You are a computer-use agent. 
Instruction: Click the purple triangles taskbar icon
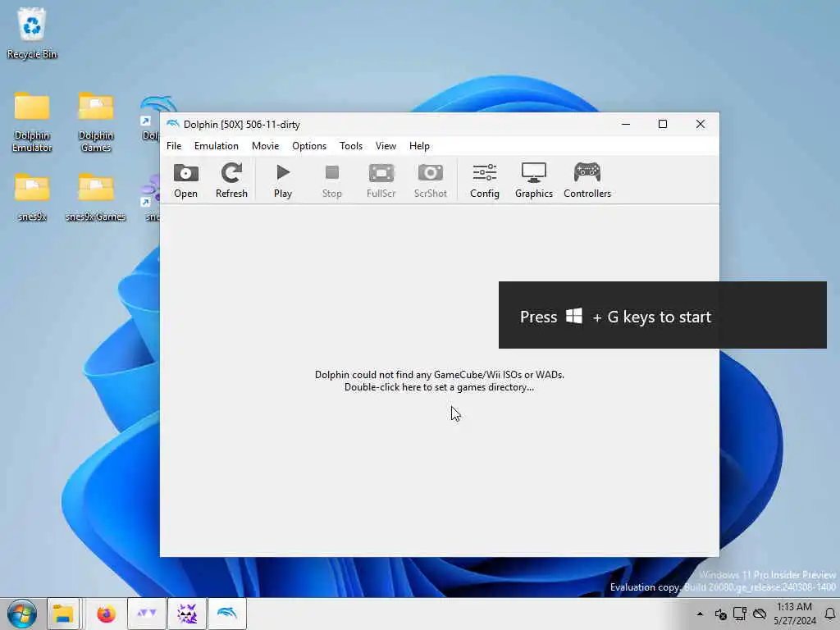[x=147, y=614]
